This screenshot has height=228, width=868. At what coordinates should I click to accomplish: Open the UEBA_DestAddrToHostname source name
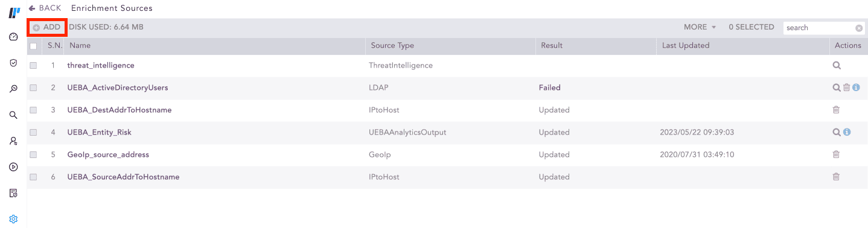(120, 110)
